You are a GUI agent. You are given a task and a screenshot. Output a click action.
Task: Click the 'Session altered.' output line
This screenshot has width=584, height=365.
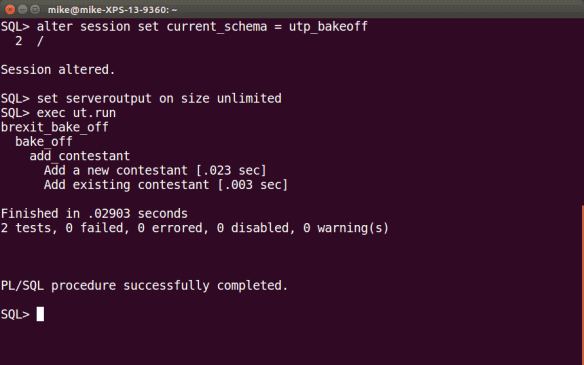[x=58, y=70]
